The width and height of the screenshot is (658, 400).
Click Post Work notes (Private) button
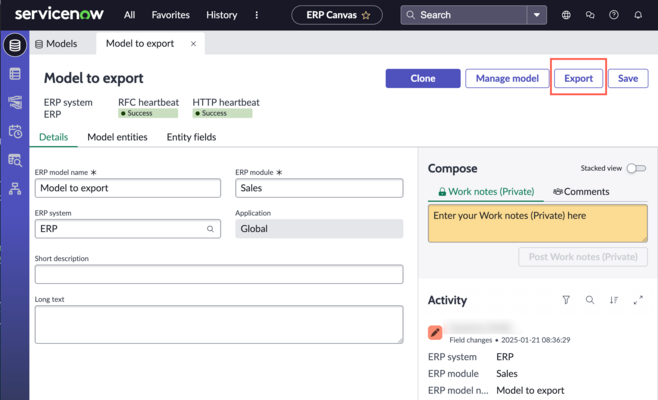coord(583,257)
